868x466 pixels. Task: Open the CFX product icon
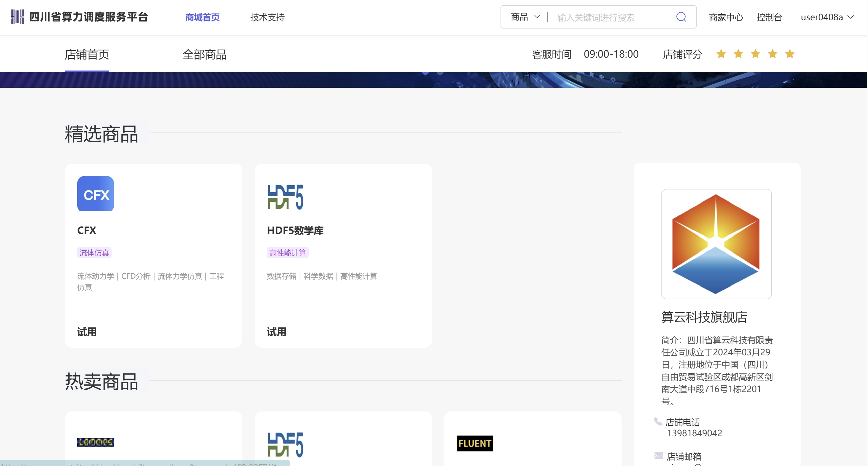point(95,193)
